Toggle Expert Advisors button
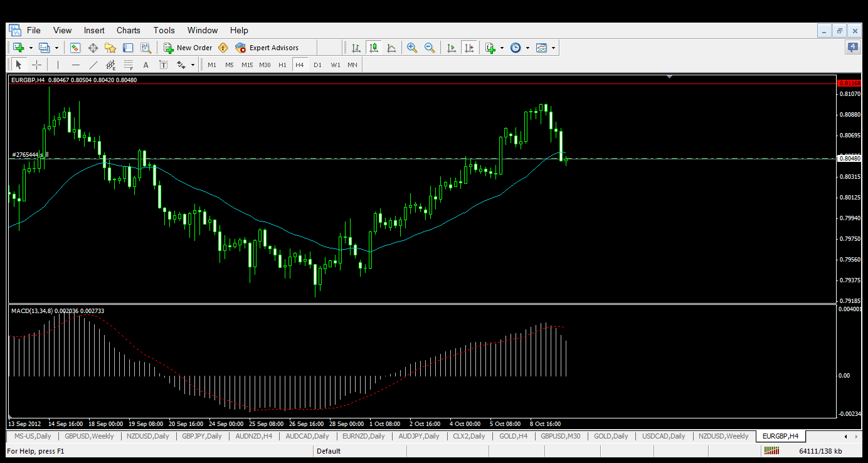The image size is (868, 463). click(x=267, y=48)
